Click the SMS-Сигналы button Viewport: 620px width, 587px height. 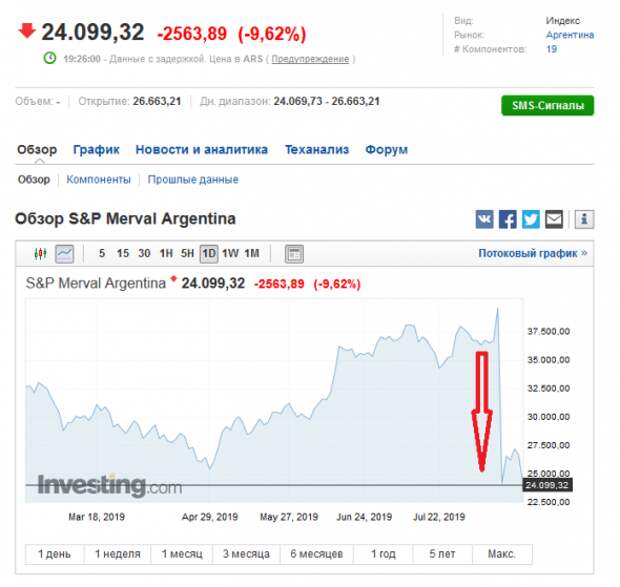click(547, 106)
